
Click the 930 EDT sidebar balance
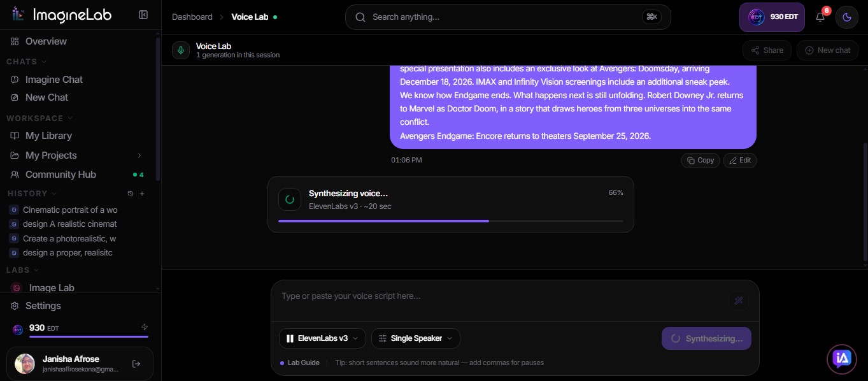[44, 328]
